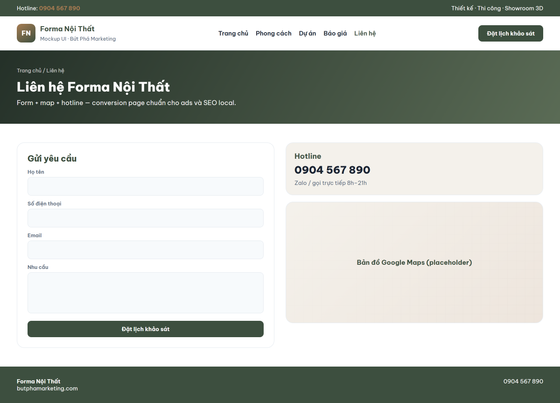560x403 pixels.
Task: Click into the Email input field
Action: (145, 250)
